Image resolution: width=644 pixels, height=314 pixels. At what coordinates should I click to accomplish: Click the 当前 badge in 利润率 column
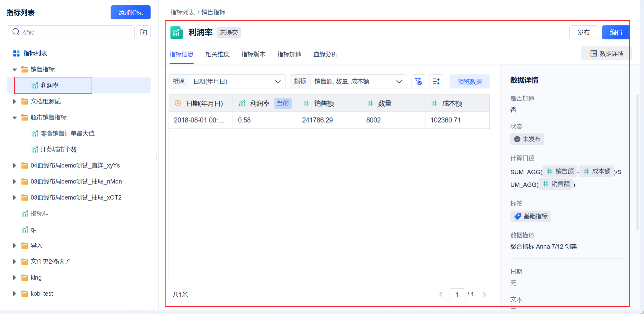(x=283, y=103)
